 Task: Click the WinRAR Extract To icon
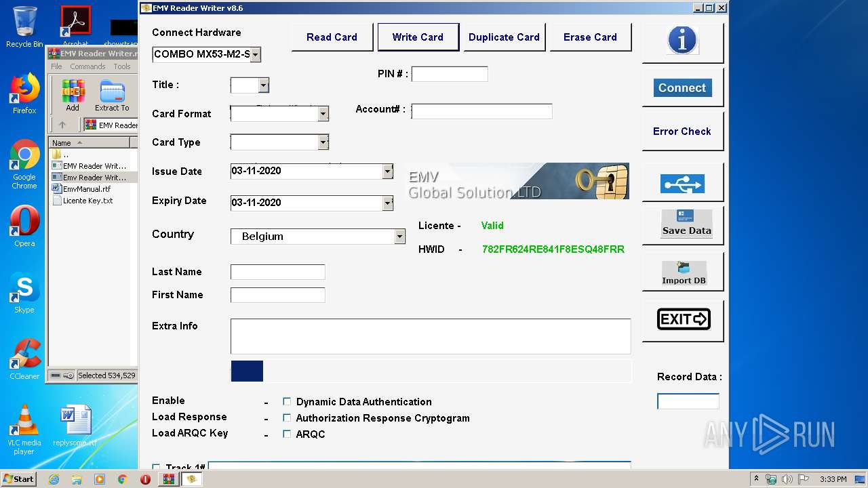pyautogui.click(x=112, y=96)
